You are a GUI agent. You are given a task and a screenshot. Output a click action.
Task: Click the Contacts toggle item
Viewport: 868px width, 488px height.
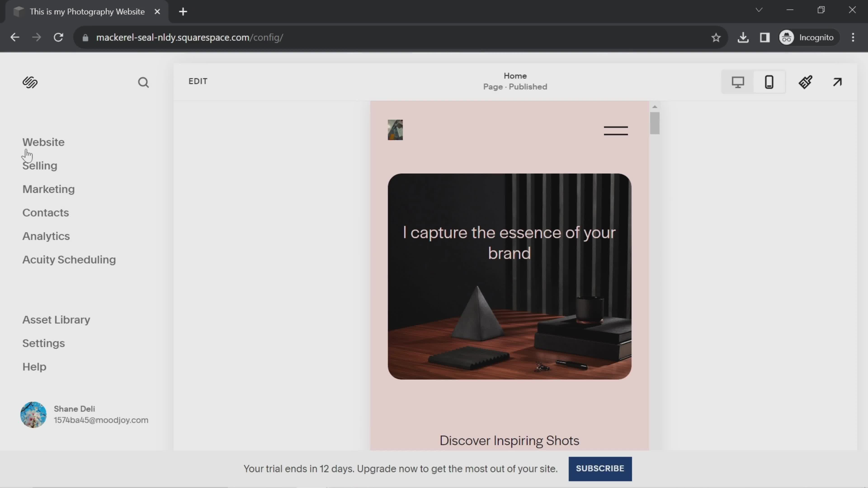coord(45,212)
